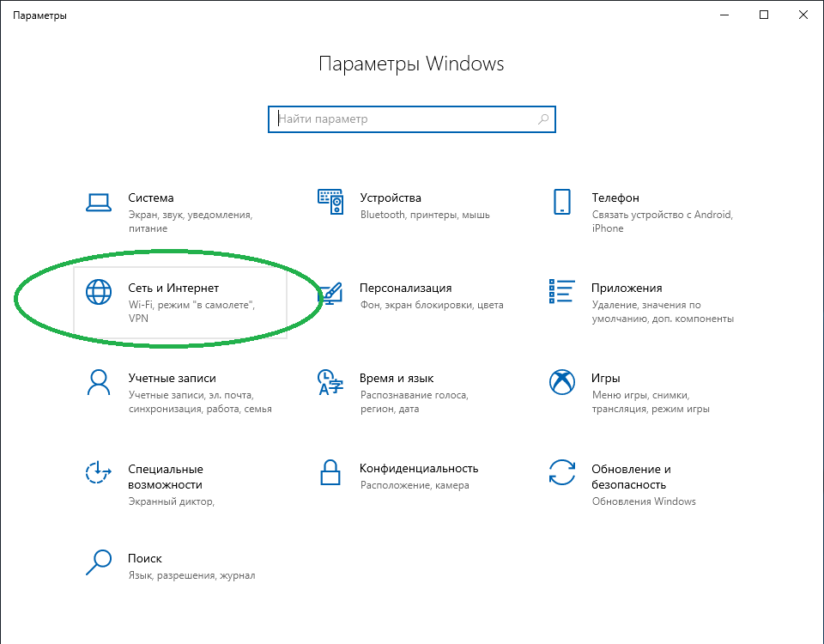Open Время и язык settings heading

[x=397, y=378]
